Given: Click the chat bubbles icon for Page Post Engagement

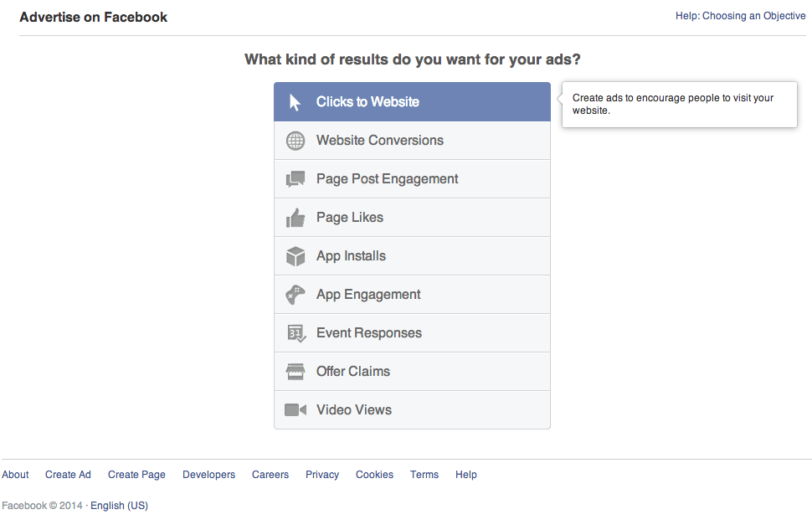Looking at the screenshot, I should (296, 179).
